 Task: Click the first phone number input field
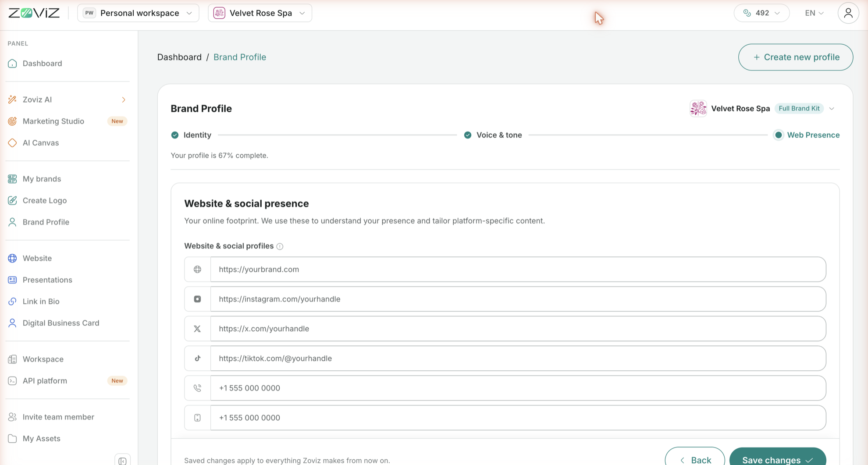pyautogui.click(x=518, y=388)
